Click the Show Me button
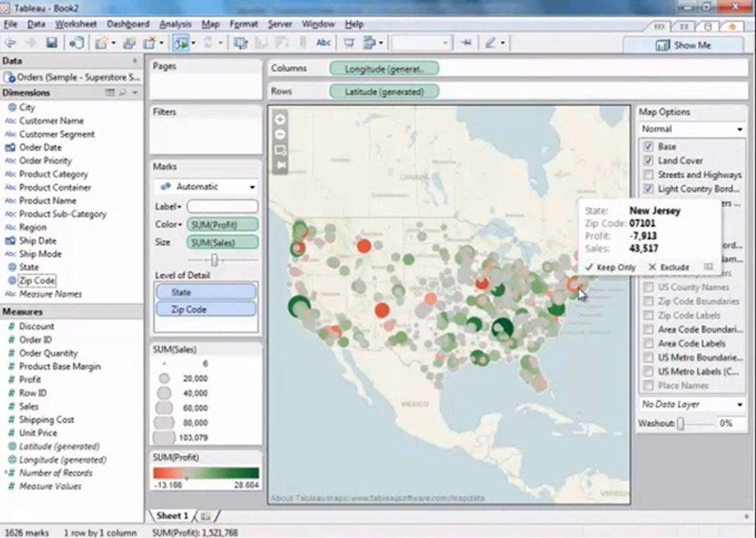Image resolution: width=756 pixels, height=538 pixels. pyautogui.click(x=683, y=46)
